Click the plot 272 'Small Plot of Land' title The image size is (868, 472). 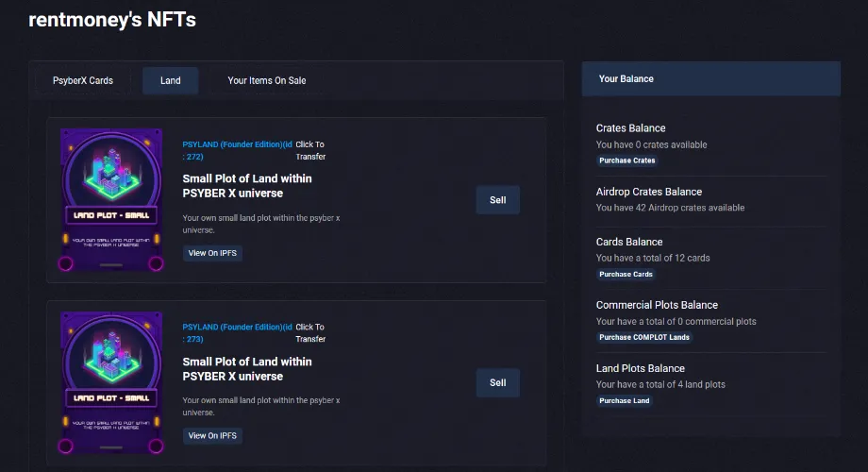tap(247, 186)
